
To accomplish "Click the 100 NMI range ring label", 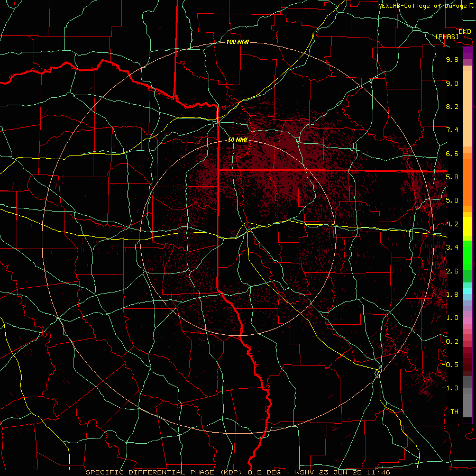I will pyautogui.click(x=237, y=42).
